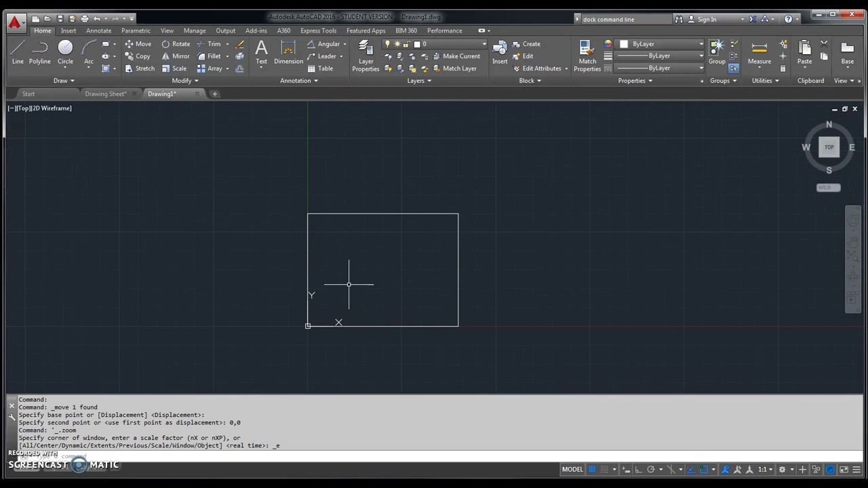Click the TOP face of ViewCube
The width and height of the screenshot is (868, 488).
[829, 147]
